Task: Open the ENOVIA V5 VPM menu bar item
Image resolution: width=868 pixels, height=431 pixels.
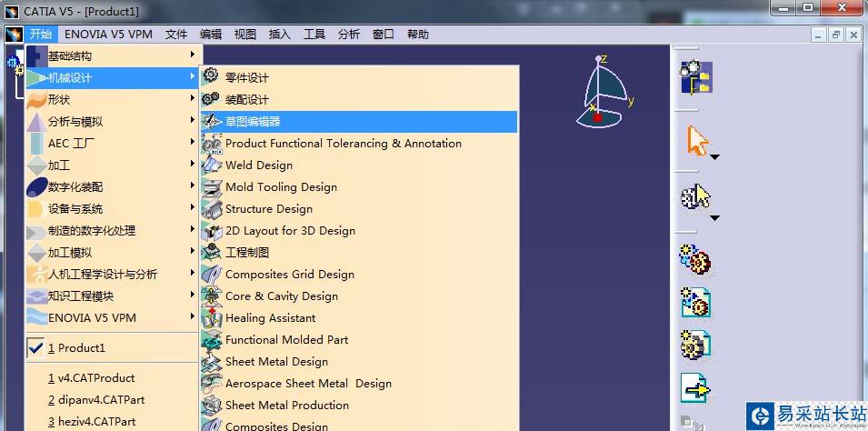Action: 108,35
